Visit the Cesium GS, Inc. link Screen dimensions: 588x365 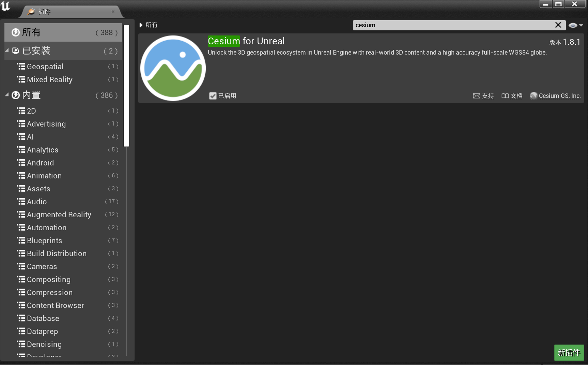pos(560,96)
